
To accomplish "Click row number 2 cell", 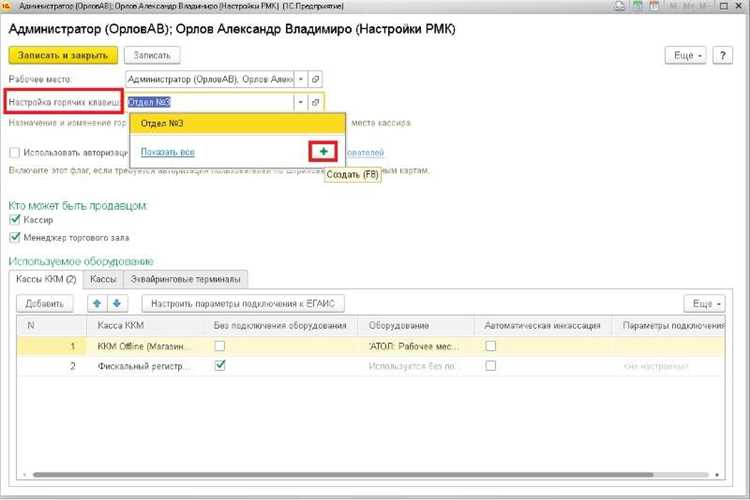I will coord(52,366).
